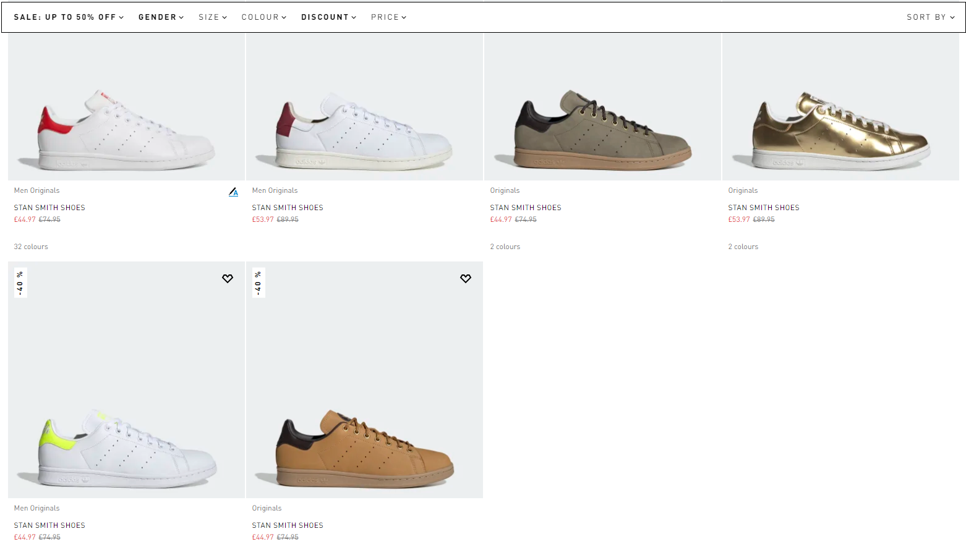Click 'Men Originals' label under yellow-heel shoe
Viewport: 966px width, 560px height.
[37, 508]
